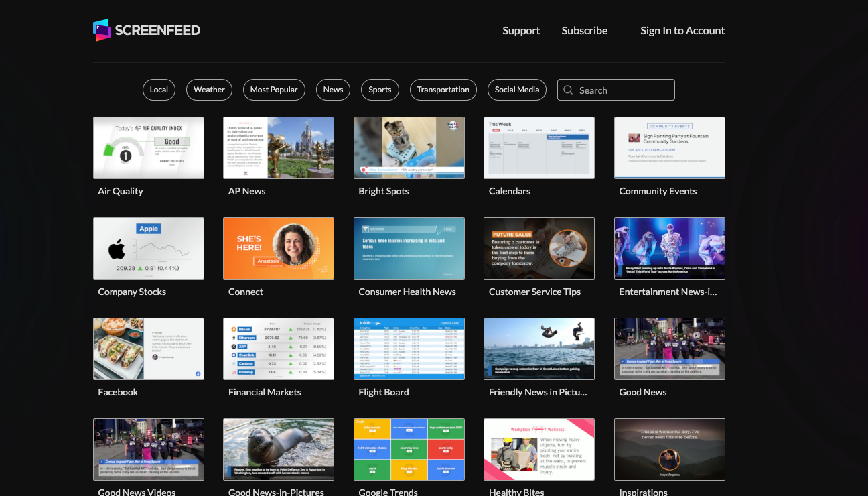
Task: Click the Community Events title text
Action: pos(658,191)
